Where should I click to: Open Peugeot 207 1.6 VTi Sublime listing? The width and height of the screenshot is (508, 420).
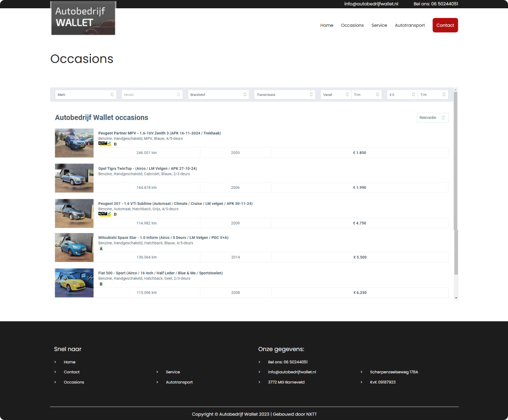175,204
